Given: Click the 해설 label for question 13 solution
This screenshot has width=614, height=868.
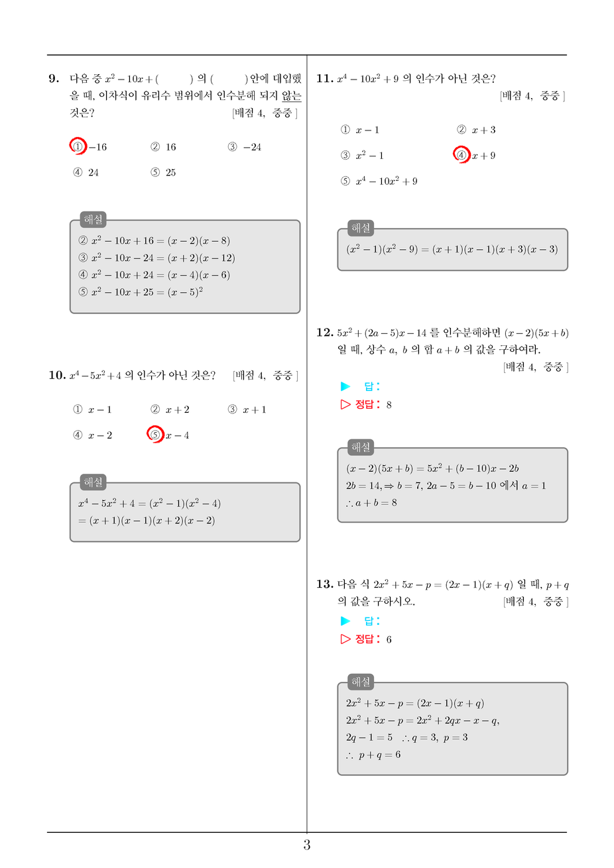Looking at the screenshot, I should pos(361,682).
